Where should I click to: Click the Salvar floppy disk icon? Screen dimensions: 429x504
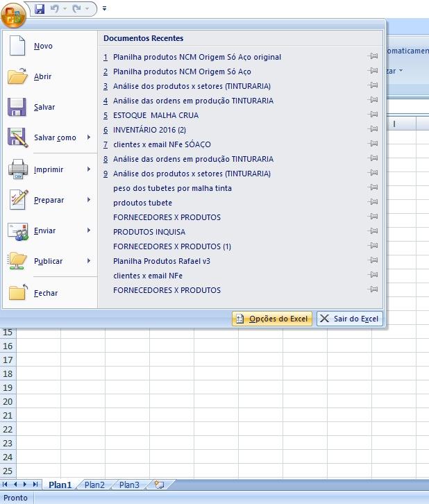tap(17, 107)
